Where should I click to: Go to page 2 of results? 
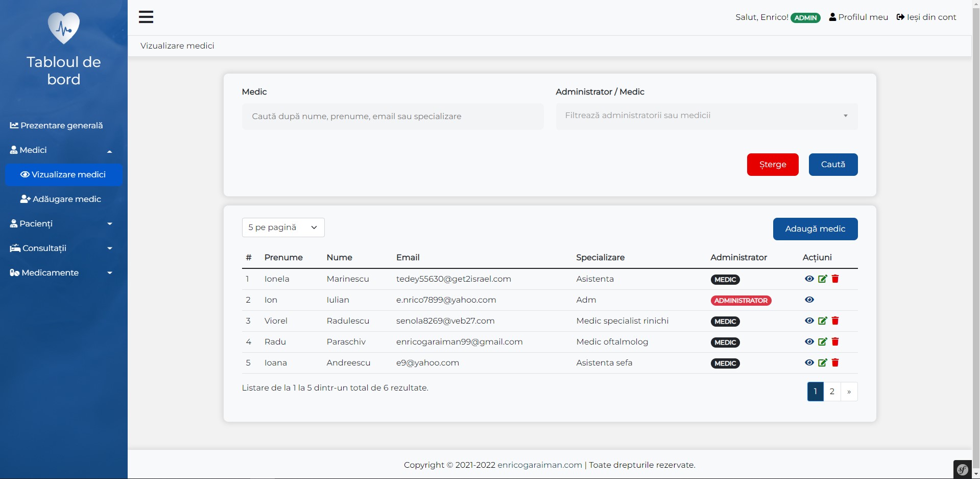(x=832, y=391)
